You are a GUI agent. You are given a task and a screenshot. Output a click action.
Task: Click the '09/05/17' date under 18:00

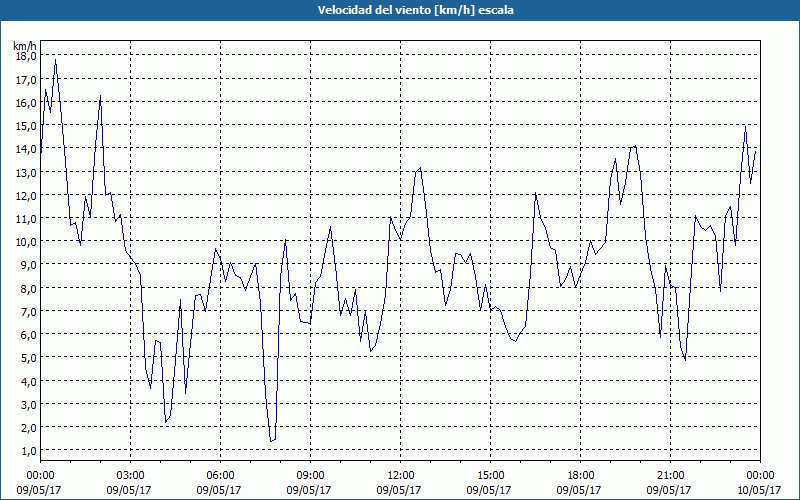(x=579, y=490)
